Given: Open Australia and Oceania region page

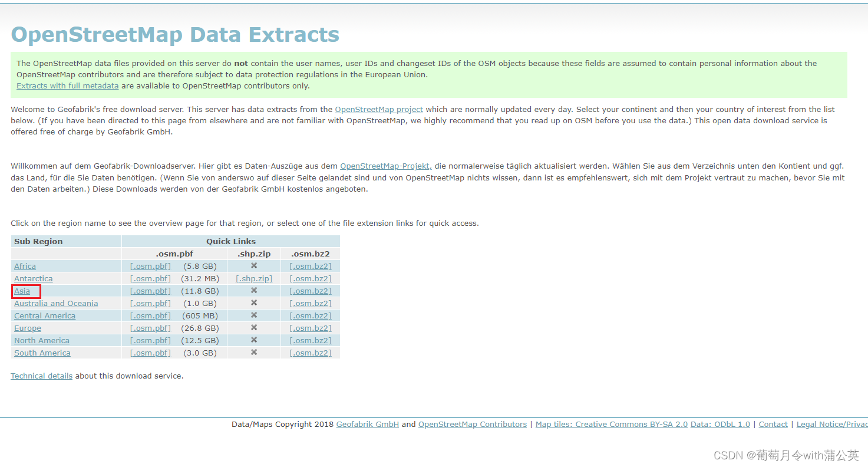Looking at the screenshot, I should point(56,304).
